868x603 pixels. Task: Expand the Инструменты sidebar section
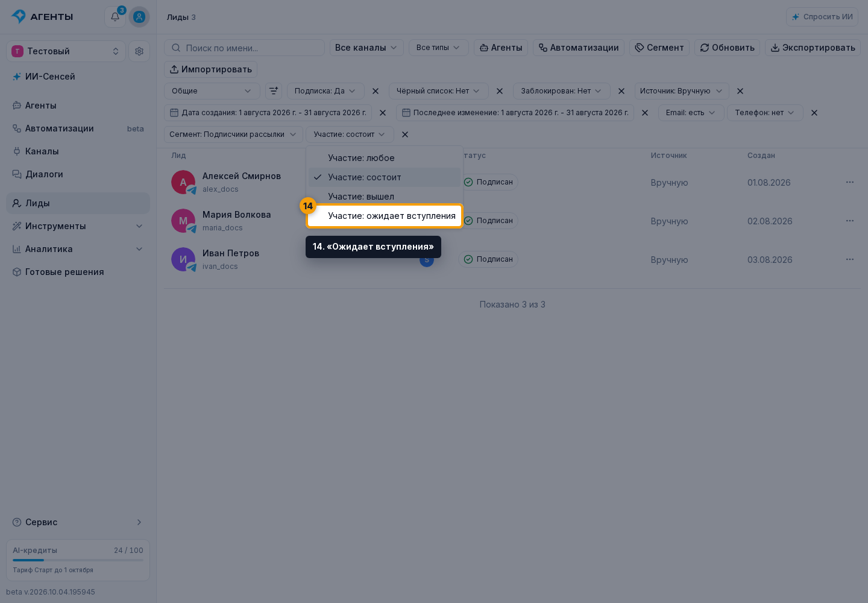[x=78, y=226]
